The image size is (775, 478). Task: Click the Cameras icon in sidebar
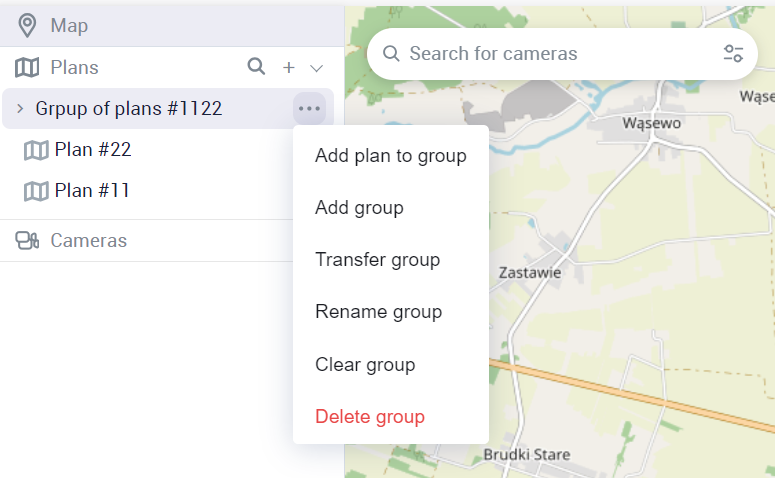coord(27,241)
